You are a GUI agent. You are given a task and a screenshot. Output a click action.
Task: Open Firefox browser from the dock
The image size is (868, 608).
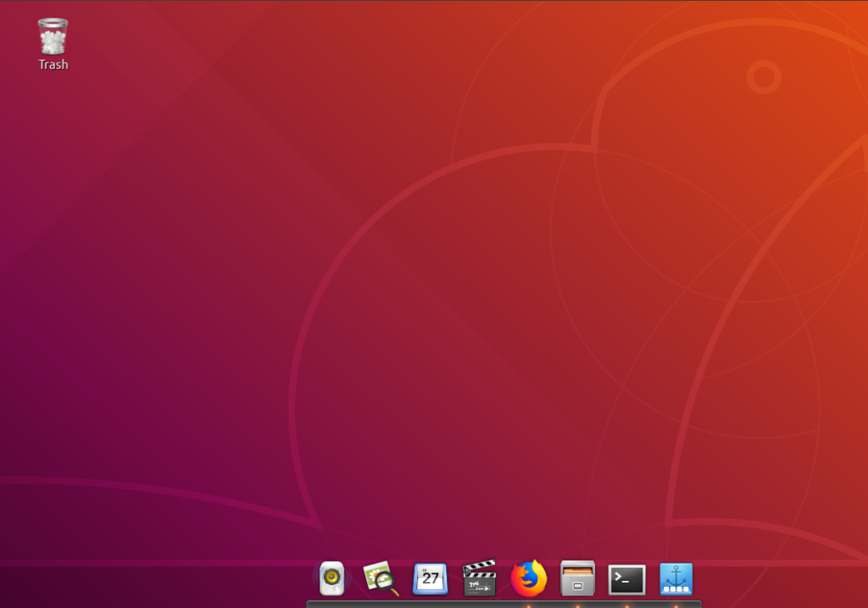pos(529,579)
